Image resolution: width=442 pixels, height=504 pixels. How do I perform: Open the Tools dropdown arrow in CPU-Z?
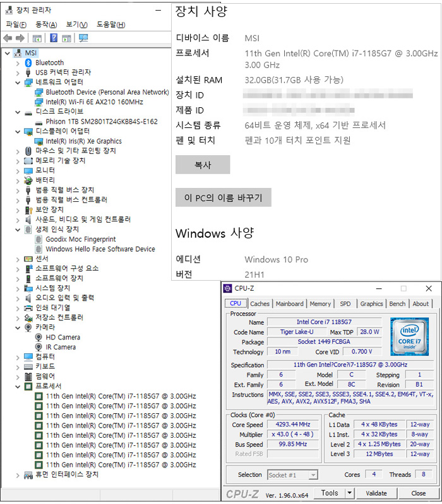[349, 493]
